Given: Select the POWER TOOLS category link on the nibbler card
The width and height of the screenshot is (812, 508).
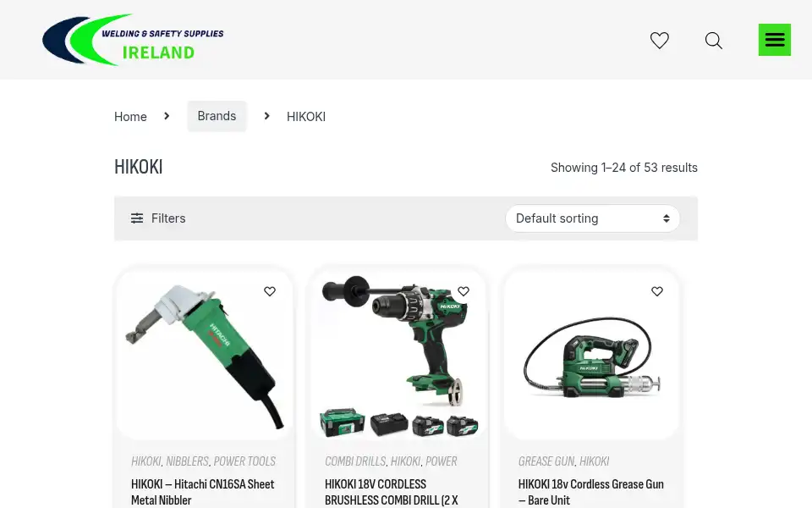Looking at the screenshot, I should 244,461.
